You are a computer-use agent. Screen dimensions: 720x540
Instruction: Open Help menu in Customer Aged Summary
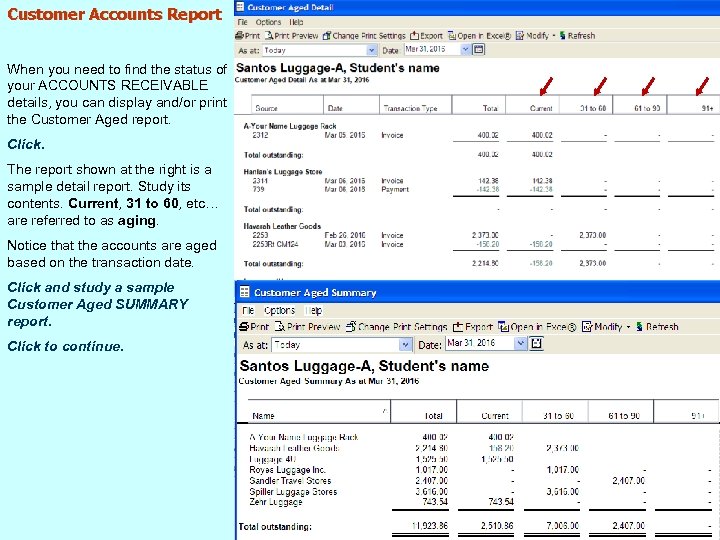coord(314,310)
